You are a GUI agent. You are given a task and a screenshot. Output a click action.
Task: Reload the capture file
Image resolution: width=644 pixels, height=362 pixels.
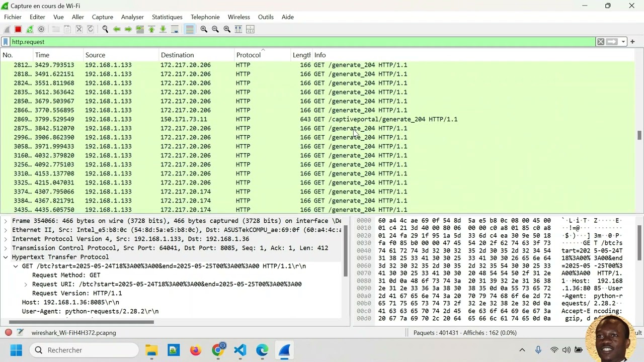coord(91,29)
